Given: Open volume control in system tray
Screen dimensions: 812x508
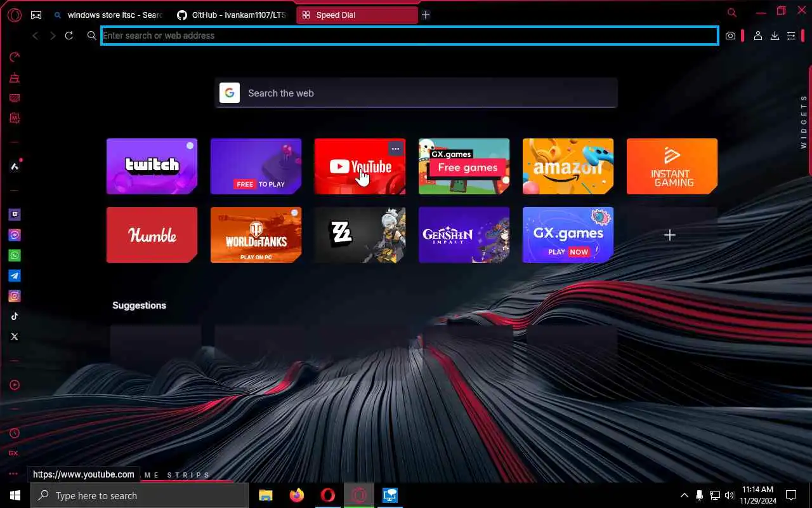Looking at the screenshot, I should click(730, 495).
